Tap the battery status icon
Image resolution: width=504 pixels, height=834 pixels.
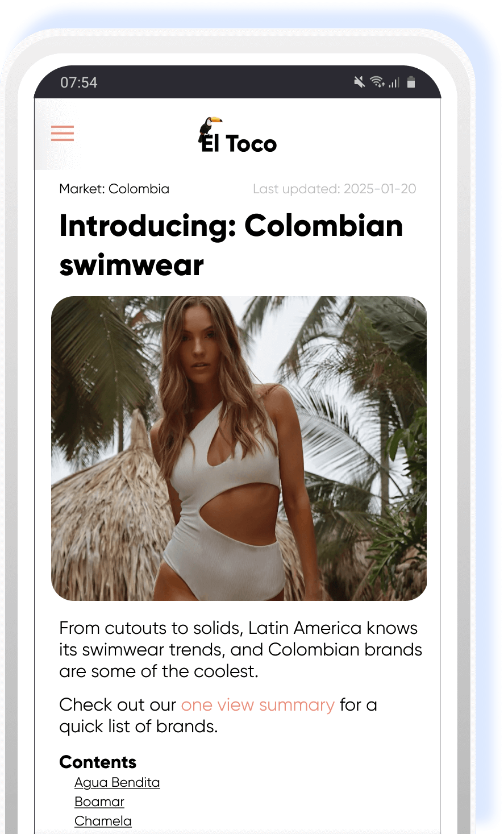[x=411, y=82]
